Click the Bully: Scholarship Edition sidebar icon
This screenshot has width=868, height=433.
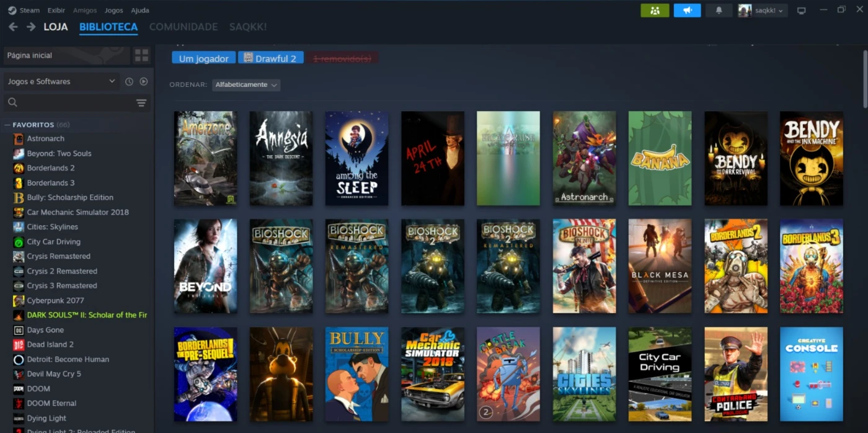tap(19, 197)
